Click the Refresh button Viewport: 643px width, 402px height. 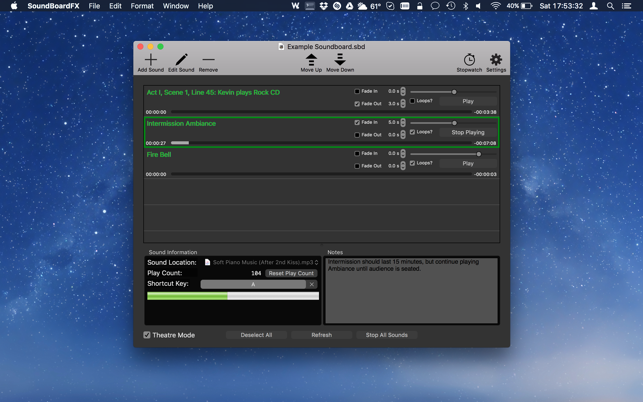coord(322,335)
